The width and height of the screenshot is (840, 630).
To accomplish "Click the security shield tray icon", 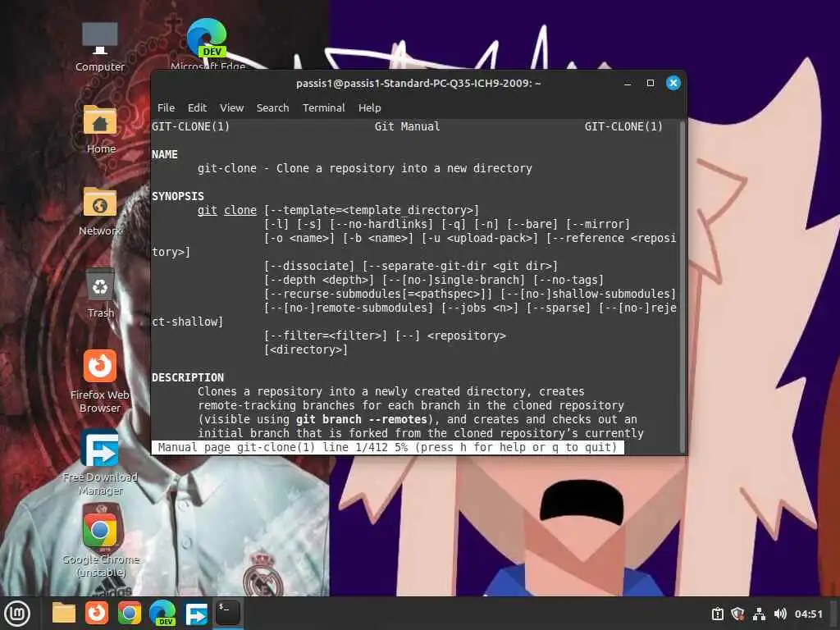I will [x=737, y=614].
